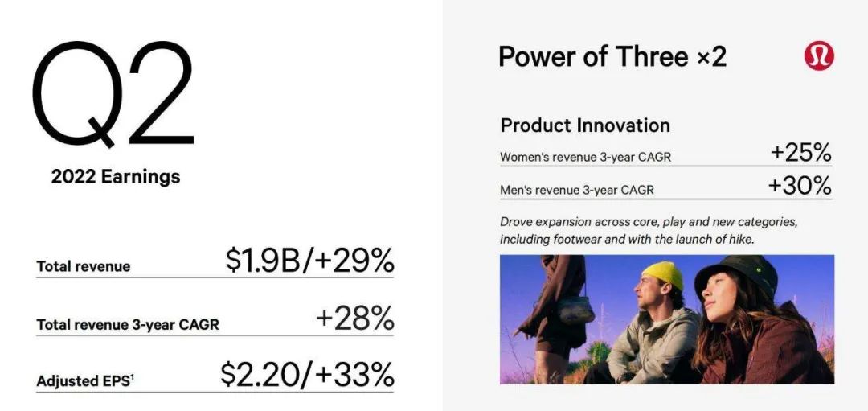The image size is (868, 411).
Task: Click the large Q2 heading
Action: [113, 93]
